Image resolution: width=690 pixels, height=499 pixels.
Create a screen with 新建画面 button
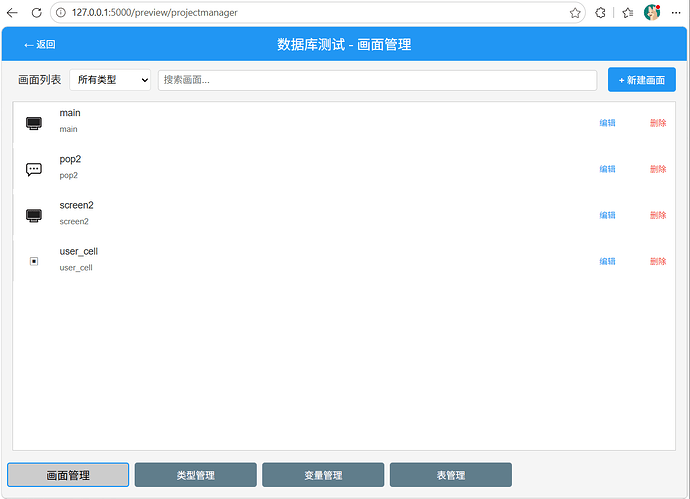[642, 80]
